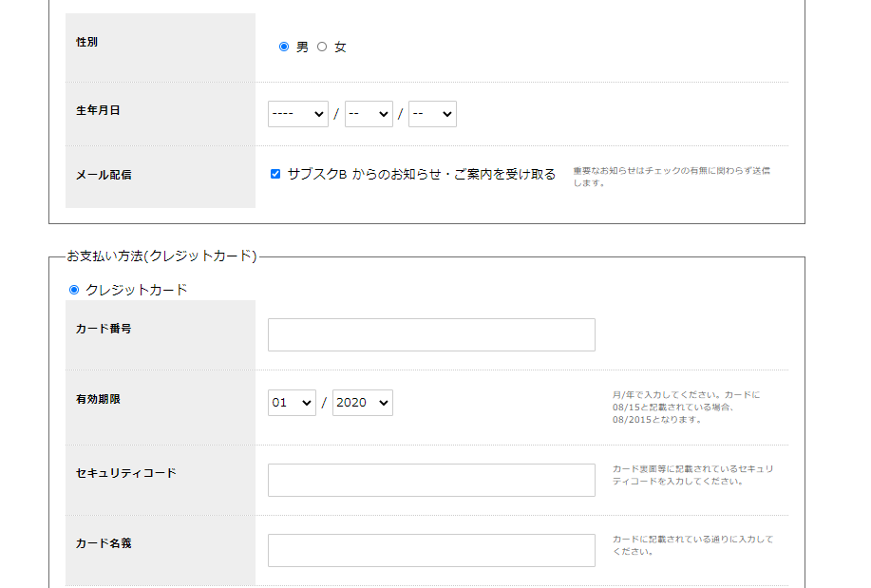Click the 月/年で入力してください hint text
Viewport: 871px width, 588px height.
687,407
